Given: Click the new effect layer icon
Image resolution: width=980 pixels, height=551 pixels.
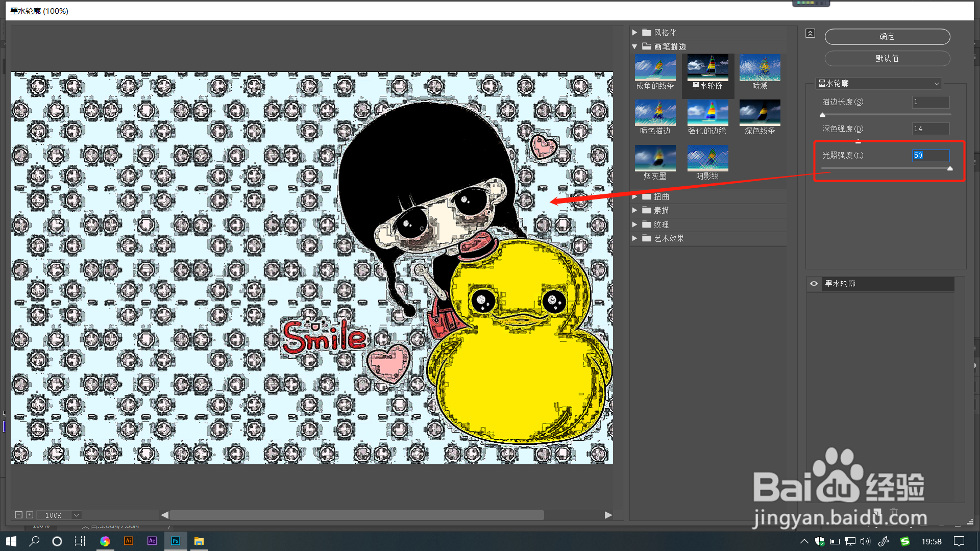Looking at the screenshot, I should pyautogui.click(x=877, y=512).
